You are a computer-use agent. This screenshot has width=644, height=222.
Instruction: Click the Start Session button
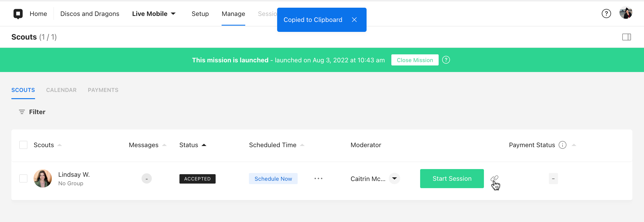click(452, 179)
